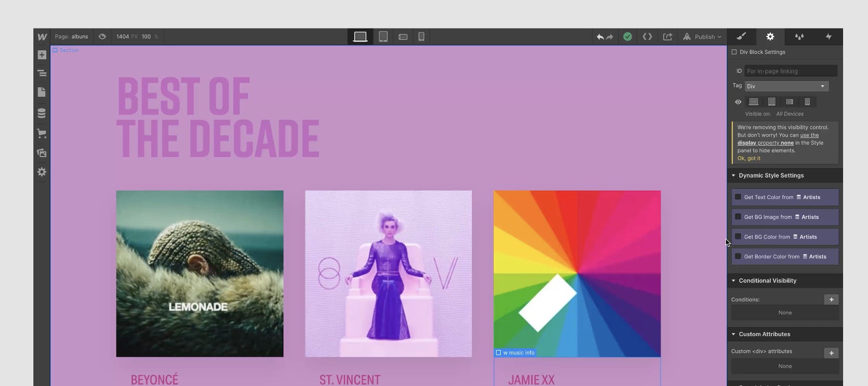The height and width of the screenshot is (386, 868).
Task: Open the Publish dropdown
Action: 703,36
